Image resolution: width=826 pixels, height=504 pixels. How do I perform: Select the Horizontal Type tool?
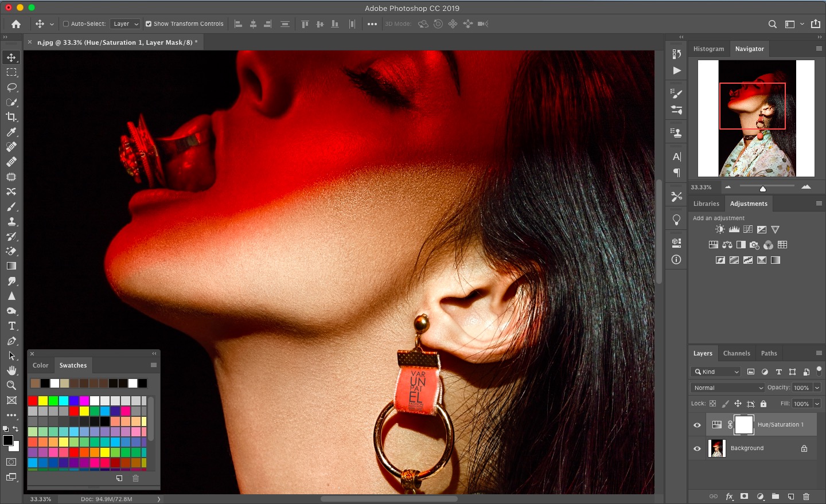pyautogui.click(x=11, y=326)
